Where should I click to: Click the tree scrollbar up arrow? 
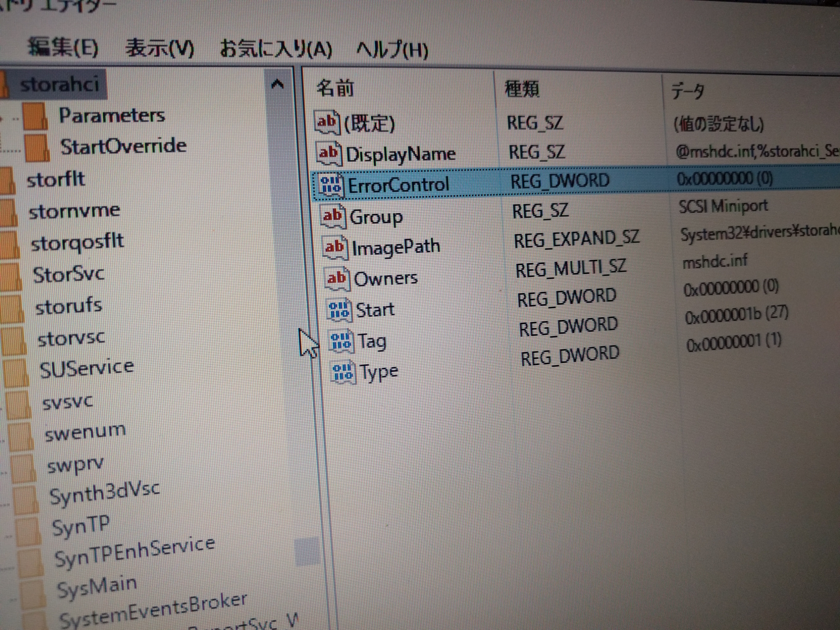pos(277,84)
